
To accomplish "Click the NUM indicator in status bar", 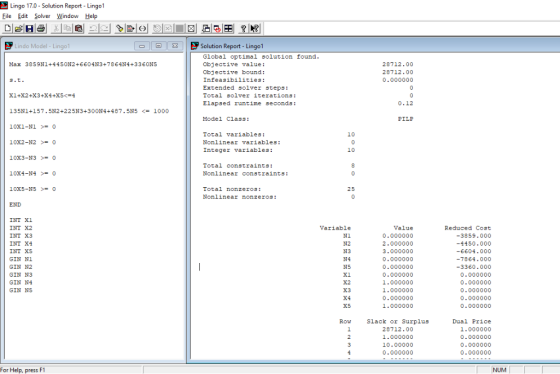I will click(x=499, y=370).
